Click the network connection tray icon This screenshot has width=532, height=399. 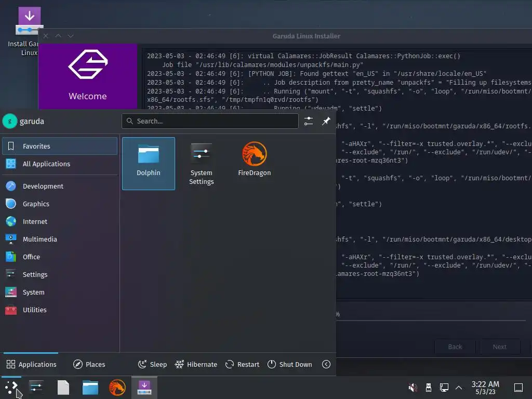click(444, 387)
